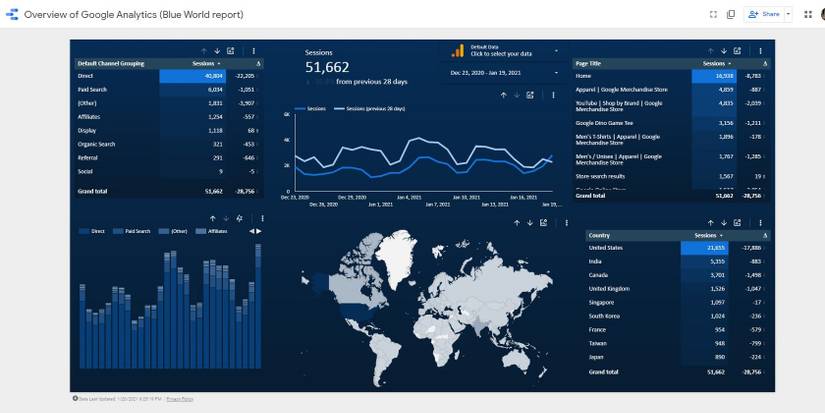
Task: Drill down arrow above sessions line chart
Action: click(517, 95)
